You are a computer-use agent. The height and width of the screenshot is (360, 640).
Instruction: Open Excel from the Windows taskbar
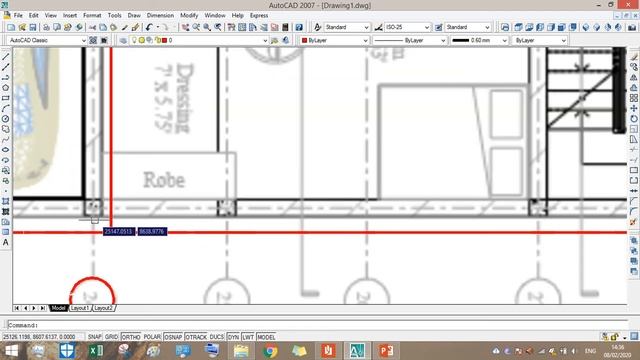96,351
